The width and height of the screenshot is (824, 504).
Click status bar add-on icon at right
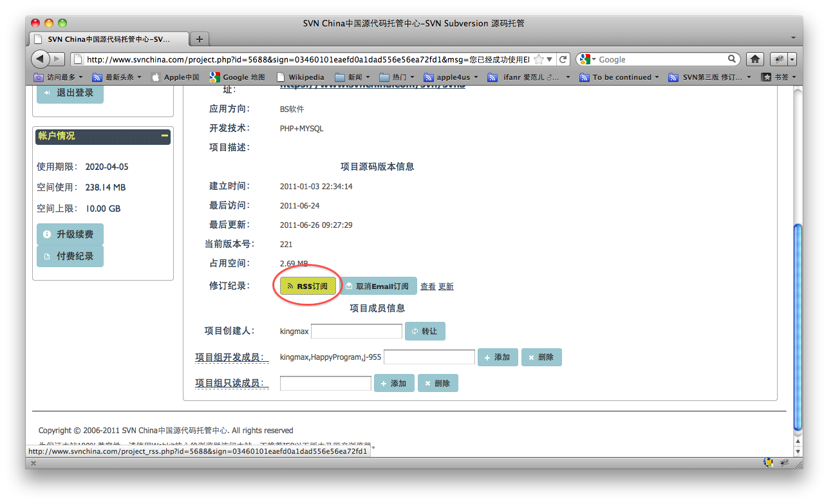[x=785, y=462]
